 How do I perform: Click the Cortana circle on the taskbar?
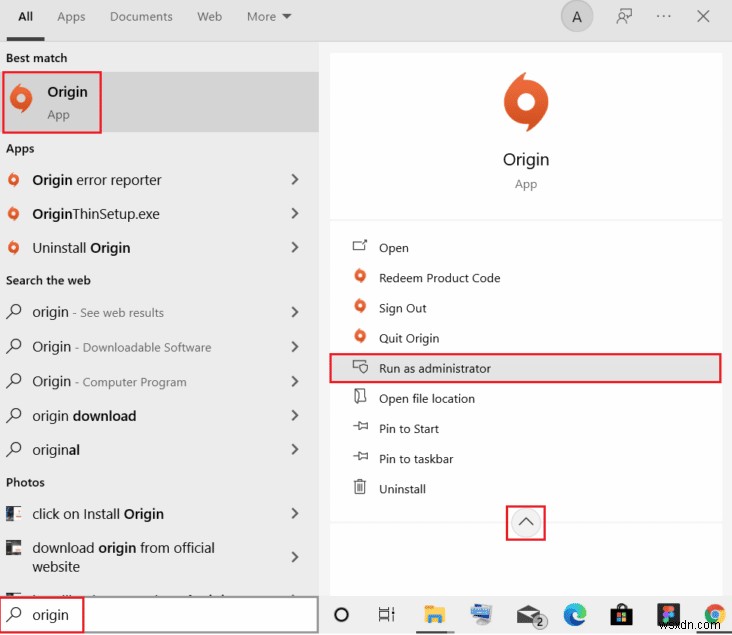tap(341, 614)
